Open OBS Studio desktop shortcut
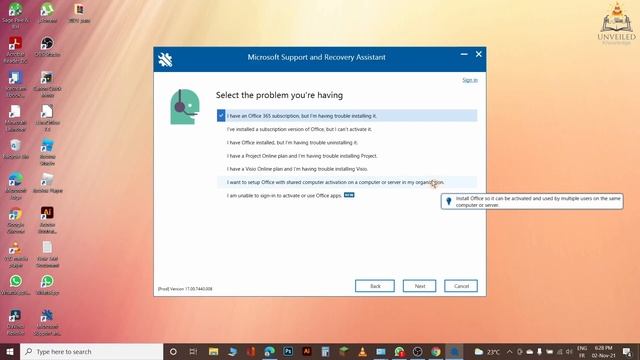The width and height of the screenshot is (640, 360). (47, 47)
